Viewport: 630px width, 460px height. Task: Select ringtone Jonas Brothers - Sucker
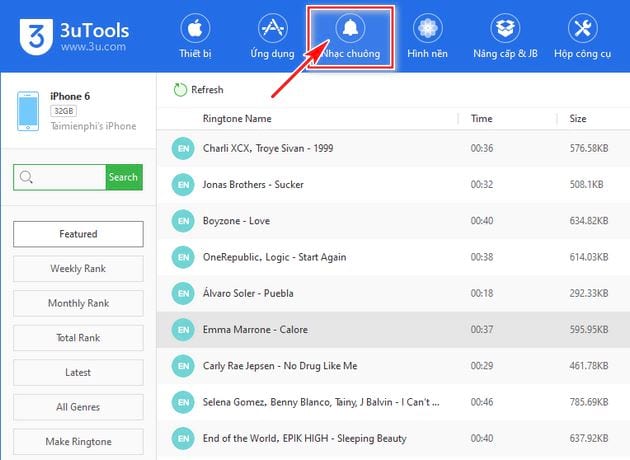393,184
